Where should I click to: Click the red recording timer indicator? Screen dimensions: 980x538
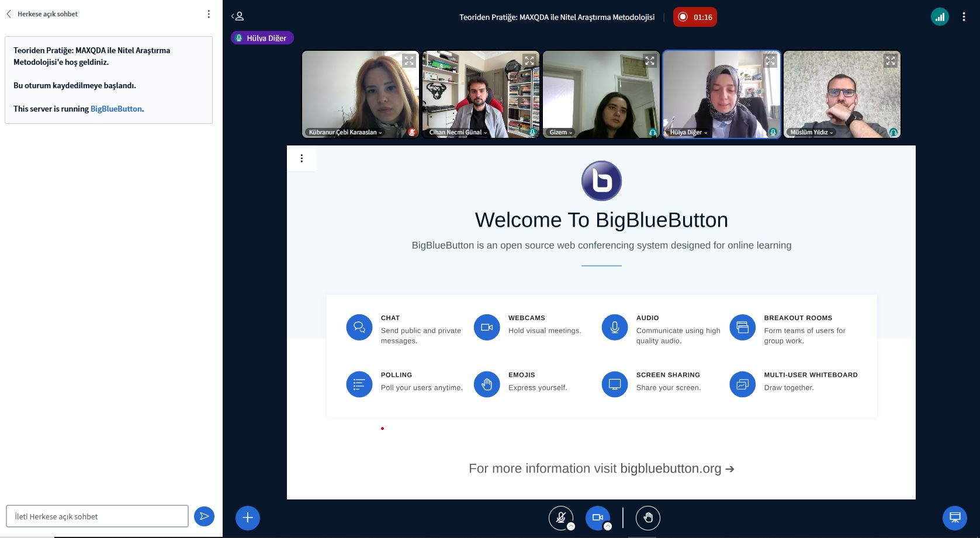tap(695, 17)
